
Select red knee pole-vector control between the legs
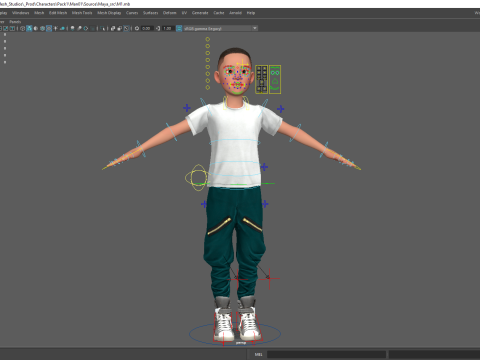[x=237, y=279]
